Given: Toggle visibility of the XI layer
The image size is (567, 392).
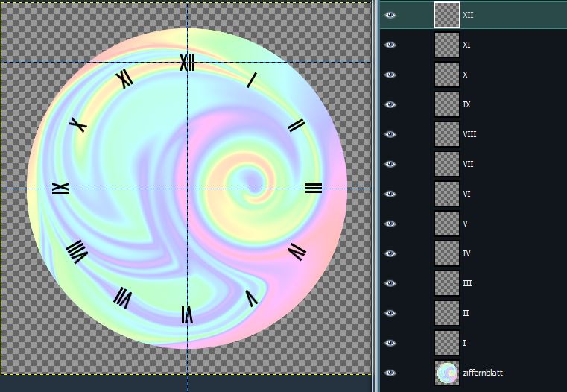Looking at the screenshot, I should click(x=390, y=45).
